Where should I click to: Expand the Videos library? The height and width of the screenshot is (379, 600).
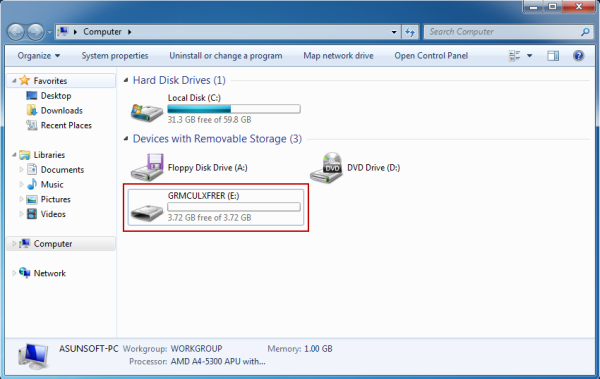coord(21,214)
